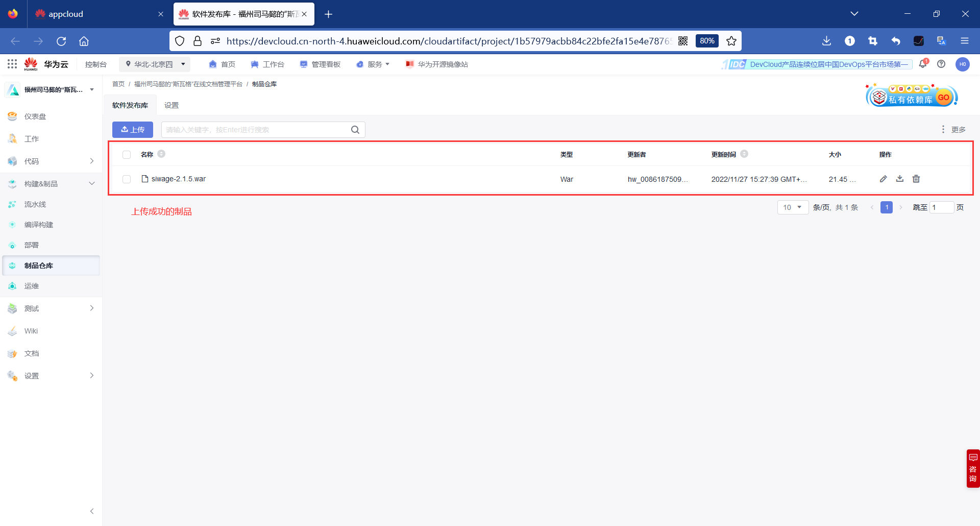Open the help question mark icon

[941, 64]
